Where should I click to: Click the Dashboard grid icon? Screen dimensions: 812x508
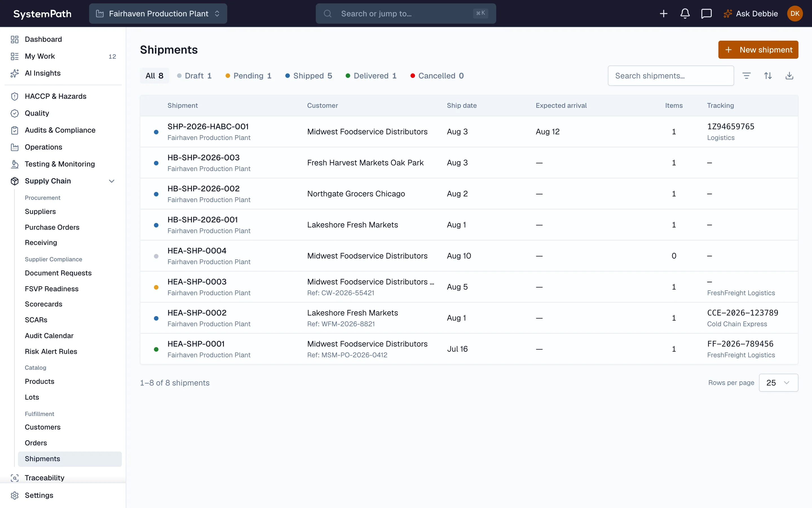pyautogui.click(x=14, y=39)
